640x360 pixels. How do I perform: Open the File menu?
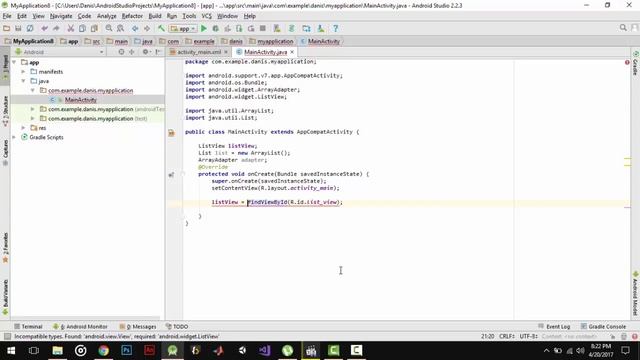click(x=7, y=16)
